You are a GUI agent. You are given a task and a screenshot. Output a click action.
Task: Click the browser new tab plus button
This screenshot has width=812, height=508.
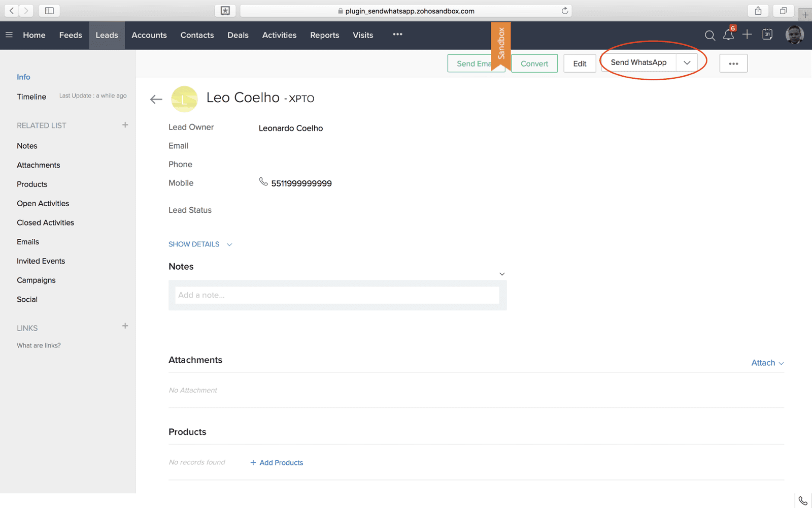coord(805,14)
